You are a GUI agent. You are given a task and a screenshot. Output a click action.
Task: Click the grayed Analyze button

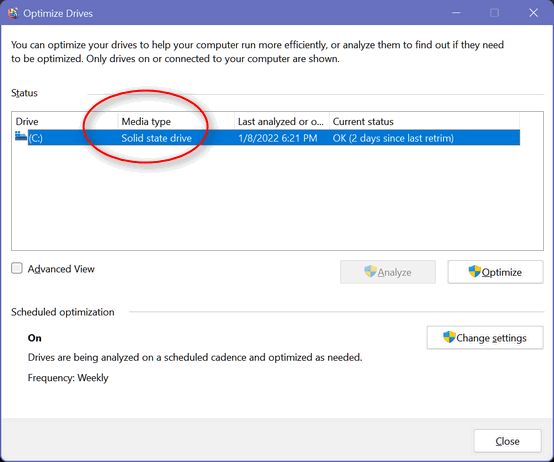tap(388, 272)
